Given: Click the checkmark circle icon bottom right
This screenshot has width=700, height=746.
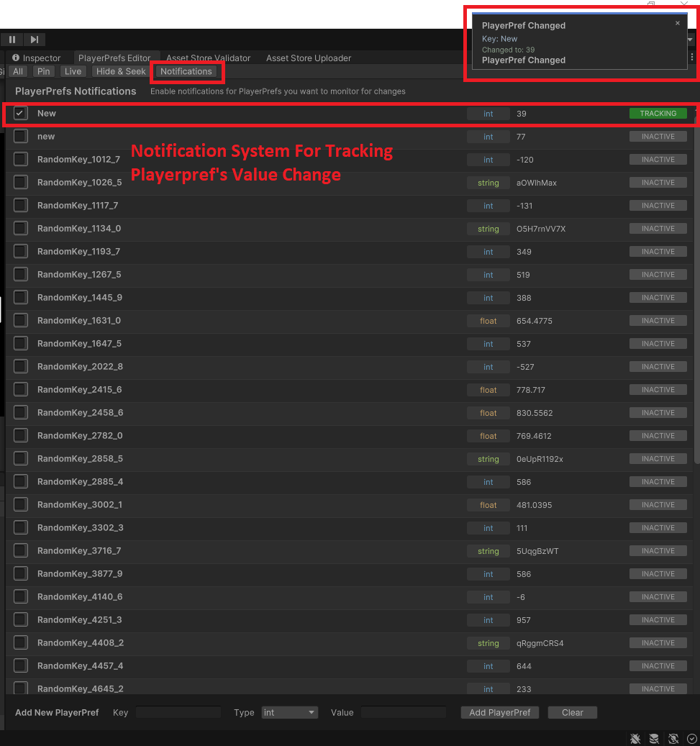Looking at the screenshot, I should [691, 738].
